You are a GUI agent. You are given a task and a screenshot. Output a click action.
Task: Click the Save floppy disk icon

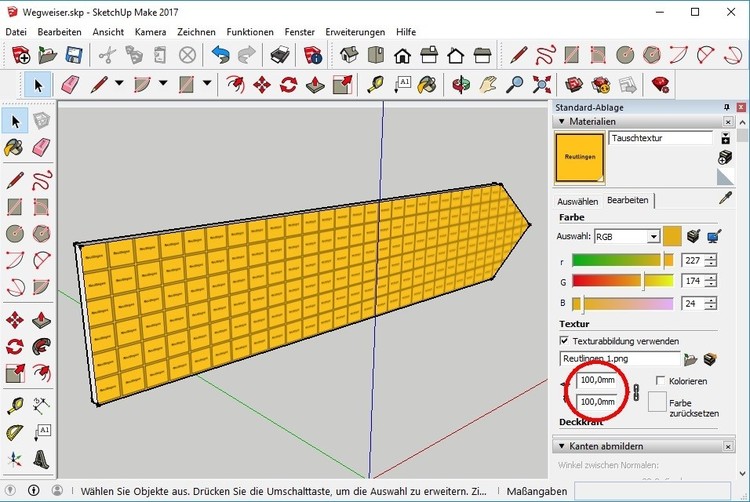coord(74,55)
